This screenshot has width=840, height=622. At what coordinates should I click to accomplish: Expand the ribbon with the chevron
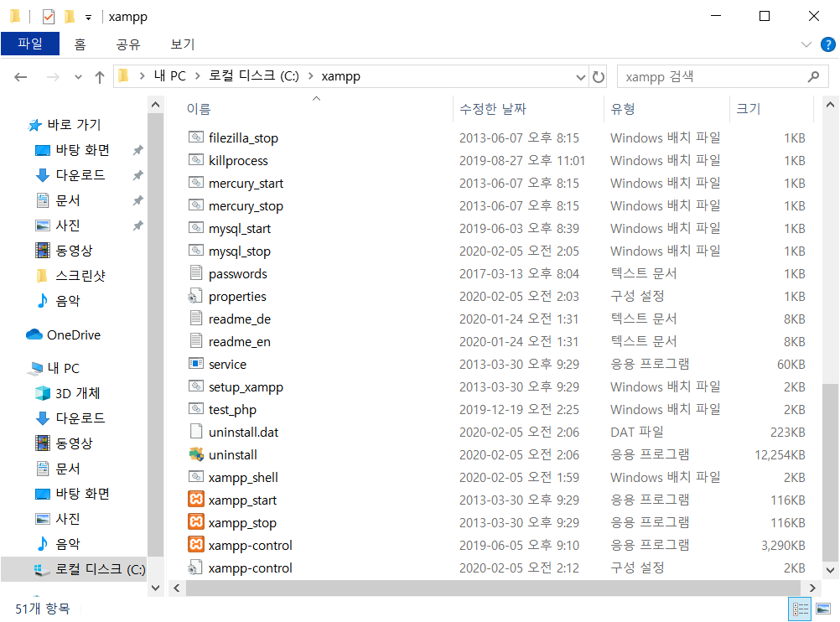click(x=806, y=44)
